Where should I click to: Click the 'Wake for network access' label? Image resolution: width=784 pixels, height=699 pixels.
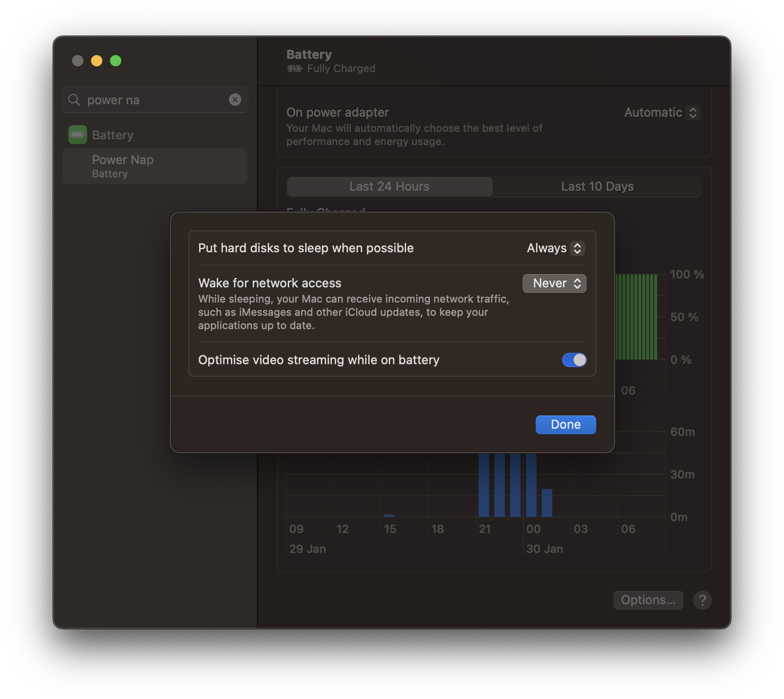coord(270,283)
